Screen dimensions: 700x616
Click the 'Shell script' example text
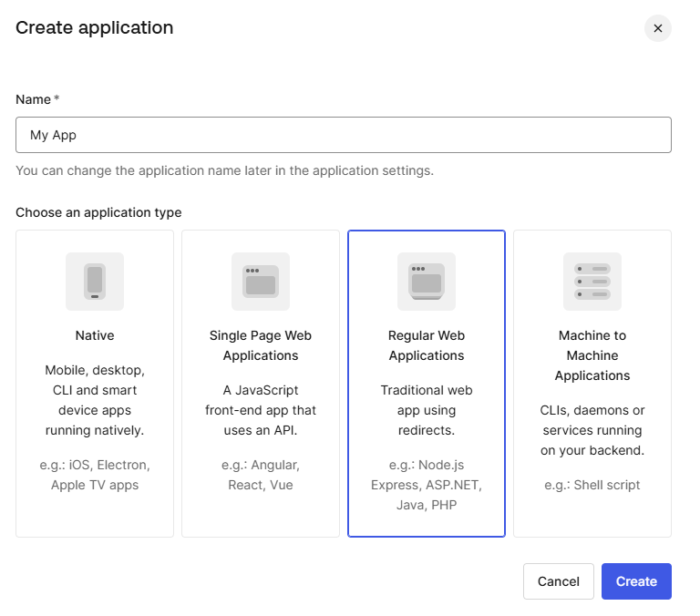[592, 485]
